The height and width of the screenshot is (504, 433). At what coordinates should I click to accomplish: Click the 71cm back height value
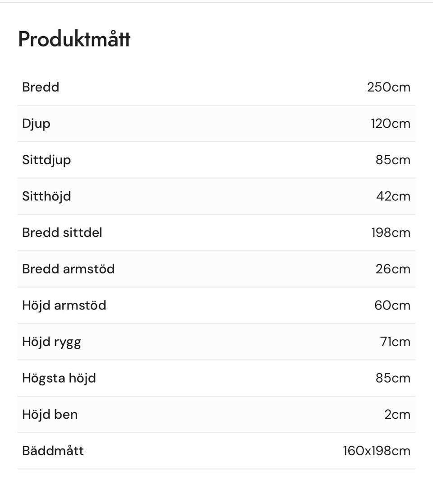[x=395, y=342]
